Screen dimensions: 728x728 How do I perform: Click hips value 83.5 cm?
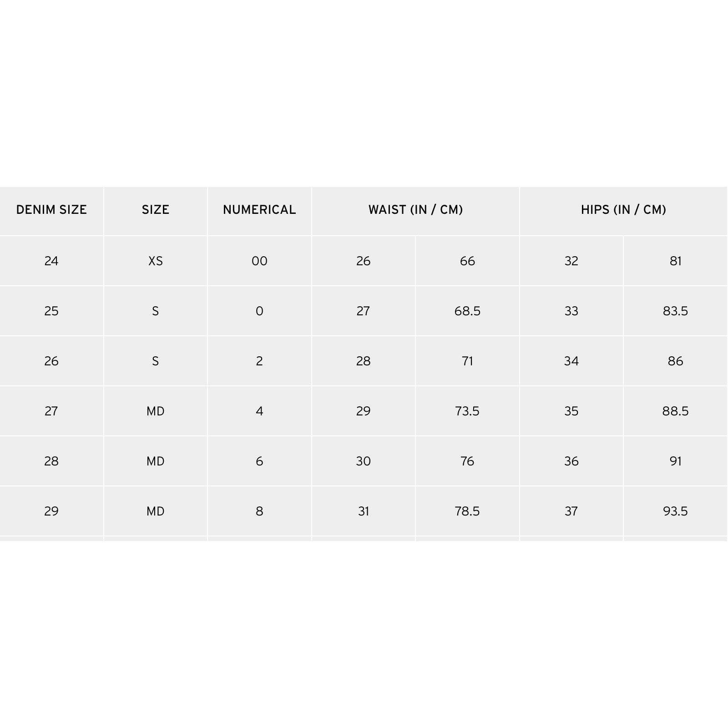tap(675, 311)
